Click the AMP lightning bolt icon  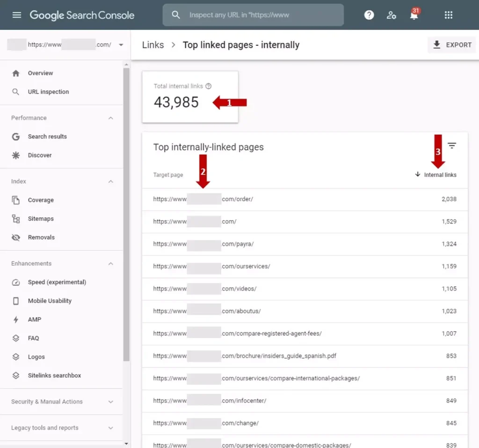pyautogui.click(x=16, y=320)
